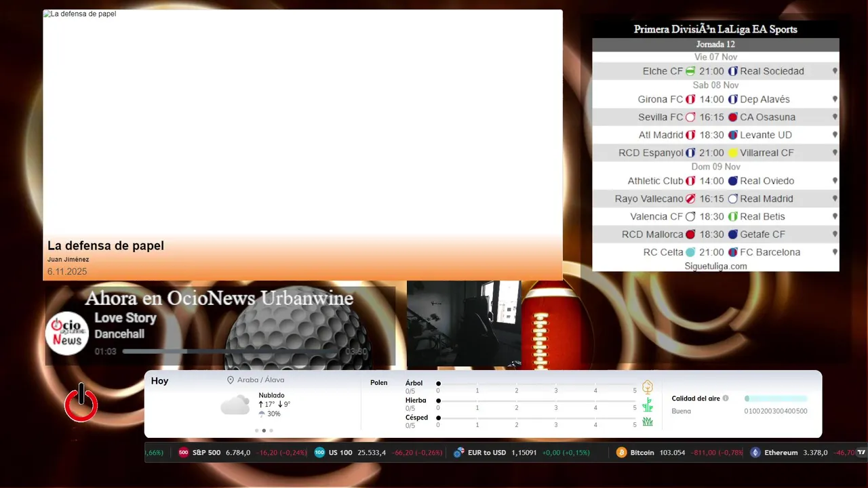Click author name Juan Jiménez
The width and height of the screenshot is (868, 488).
(68, 260)
